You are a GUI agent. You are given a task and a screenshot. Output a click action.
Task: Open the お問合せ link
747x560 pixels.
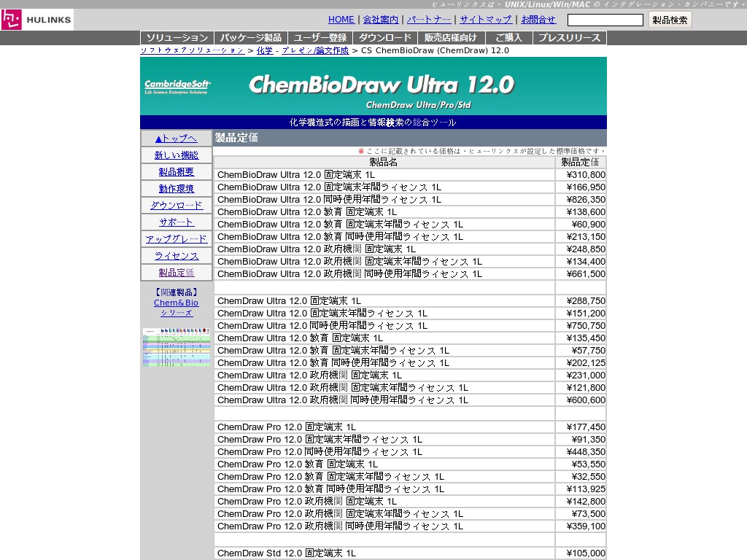tap(538, 20)
